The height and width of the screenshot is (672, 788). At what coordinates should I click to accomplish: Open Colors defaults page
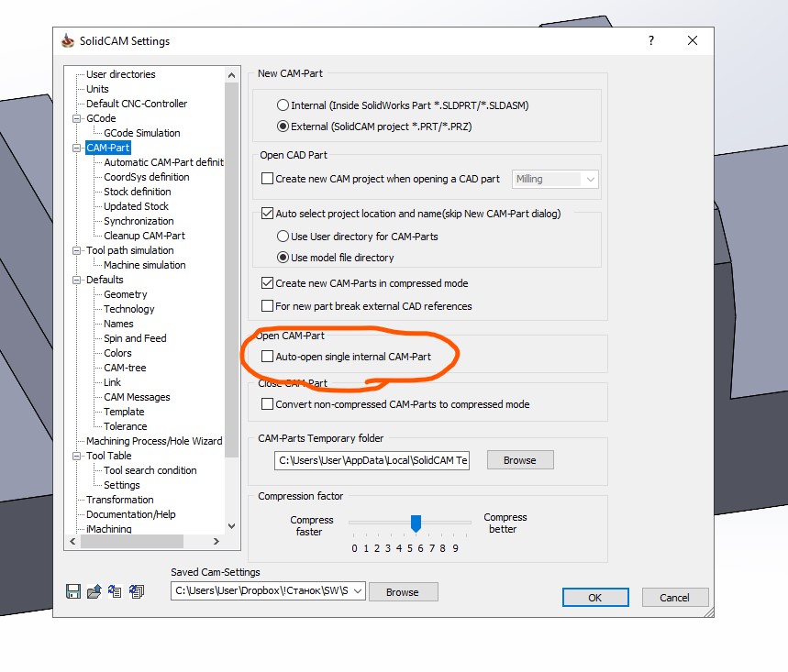(x=117, y=353)
